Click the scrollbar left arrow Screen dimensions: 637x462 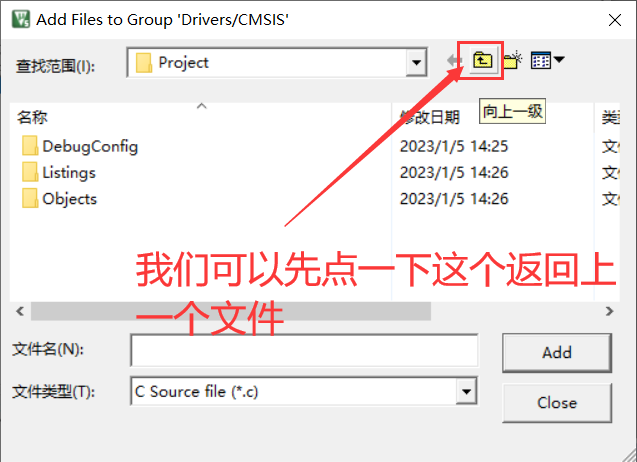tap(20, 311)
